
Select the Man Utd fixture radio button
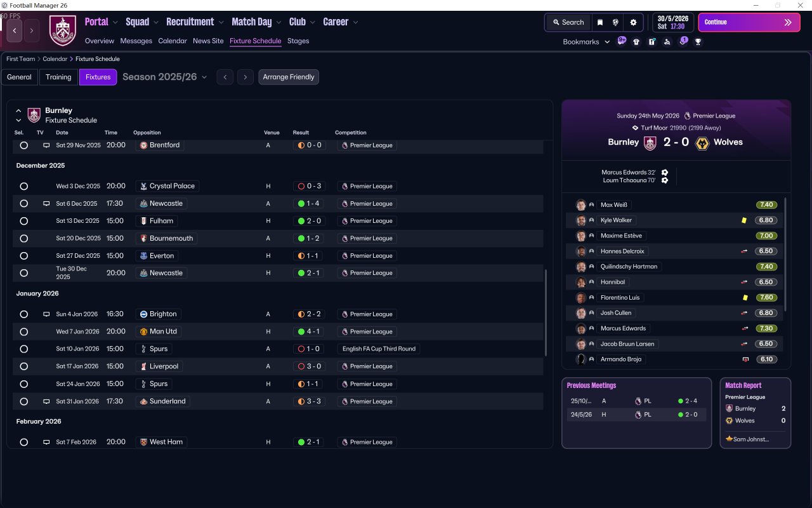click(23, 331)
